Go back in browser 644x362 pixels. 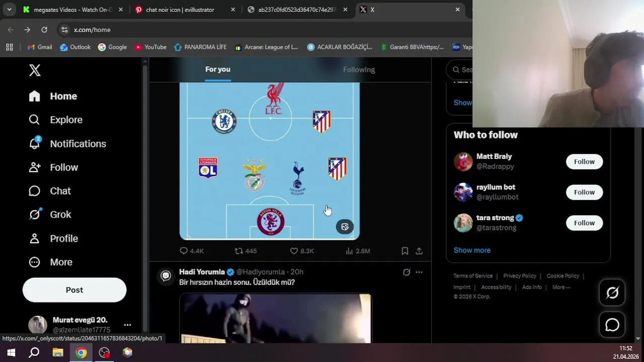tap(11, 30)
